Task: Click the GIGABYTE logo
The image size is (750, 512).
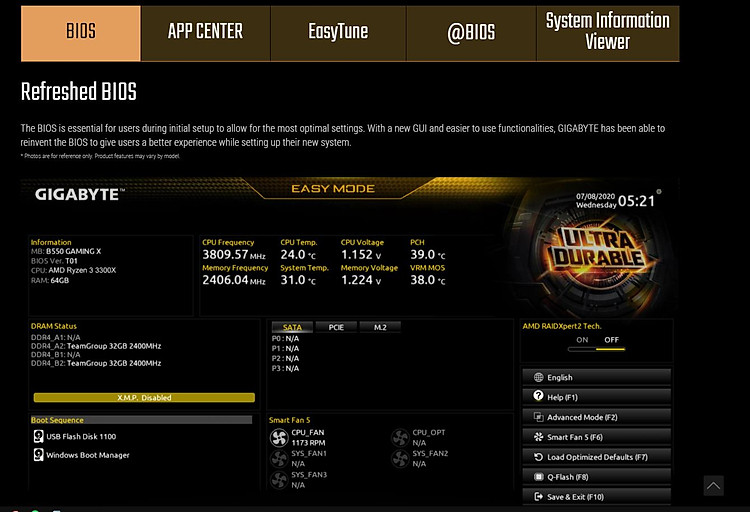Action: coord(79,195)
